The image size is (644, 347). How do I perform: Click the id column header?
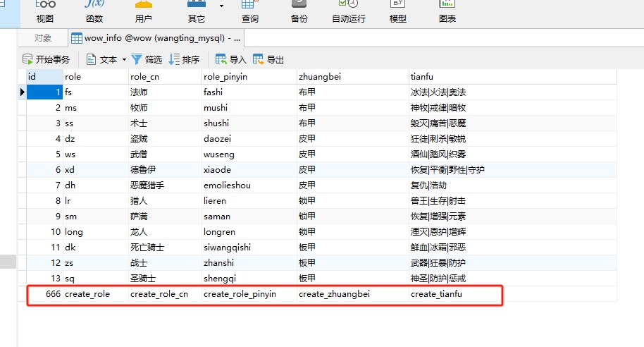44,77
